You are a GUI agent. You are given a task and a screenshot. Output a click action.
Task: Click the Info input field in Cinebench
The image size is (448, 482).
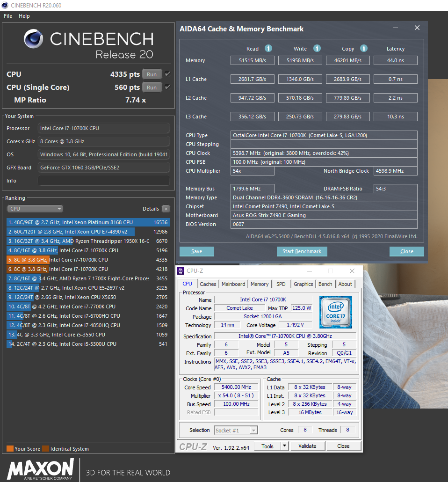pos(103,181)
